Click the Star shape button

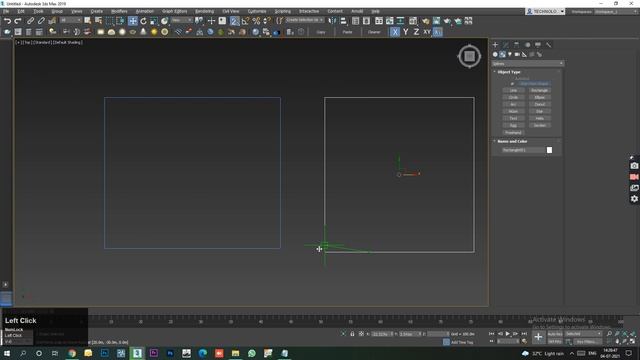540,111
